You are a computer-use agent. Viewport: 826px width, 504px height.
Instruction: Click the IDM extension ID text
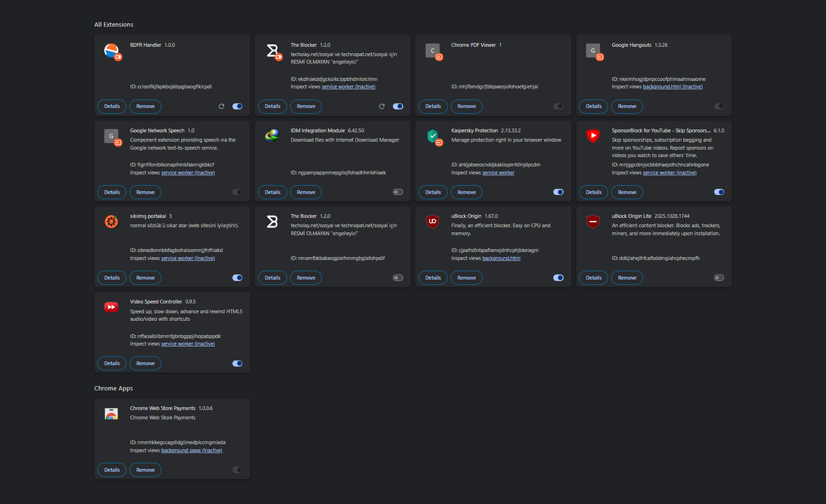pyautogui.click(x=338, y=173)
